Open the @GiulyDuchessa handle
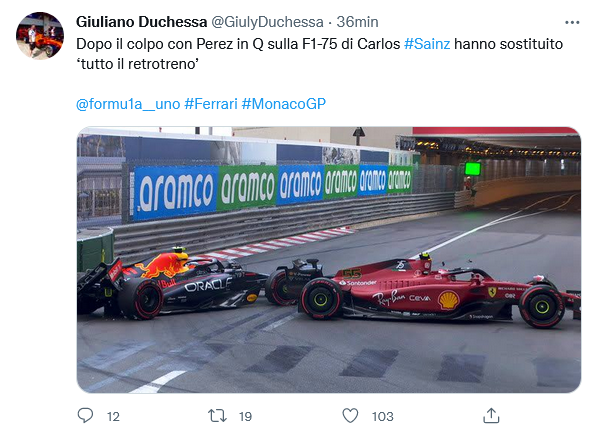Image resolution: width=598 pixels, height=437 pixels. (267, 22)
